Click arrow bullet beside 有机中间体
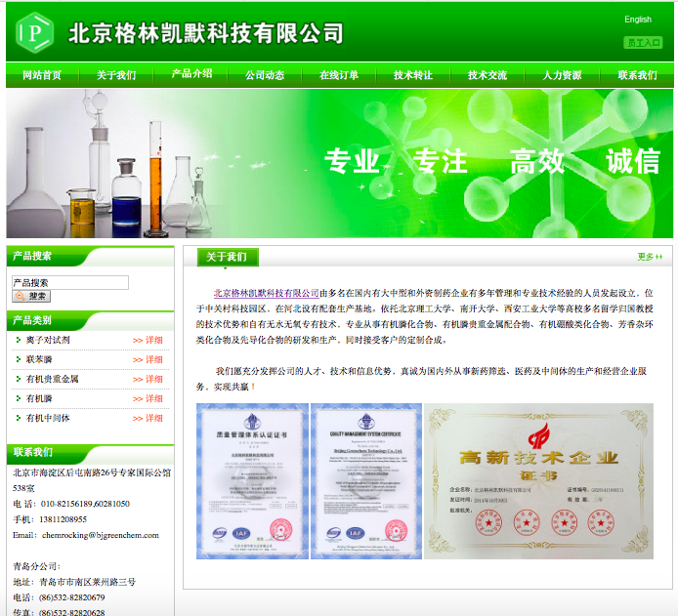The width and height of the screenshot is (678, 616). pos(19,418)
